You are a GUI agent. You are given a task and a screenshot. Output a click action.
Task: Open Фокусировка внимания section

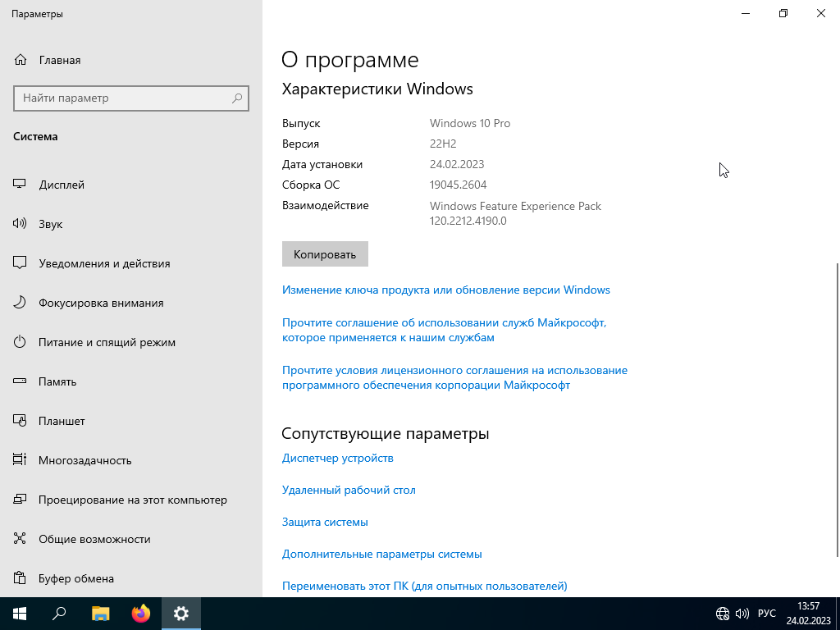(101, 304)
